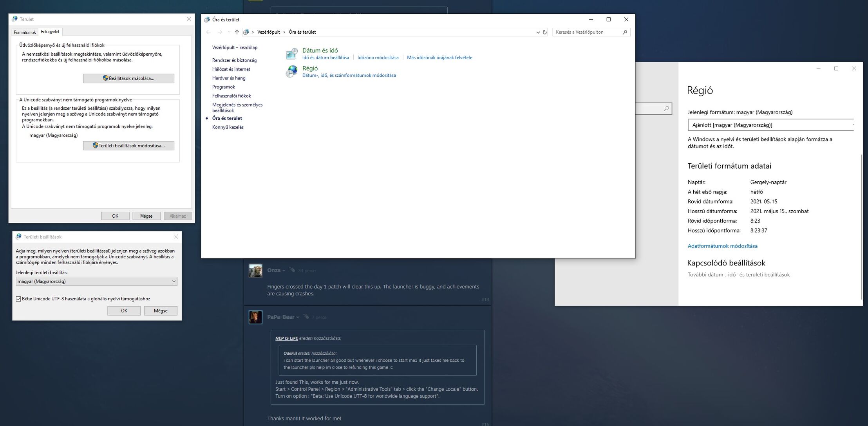Switch to the Formátumok tab

pyautogui.click(x=25, y=32)
